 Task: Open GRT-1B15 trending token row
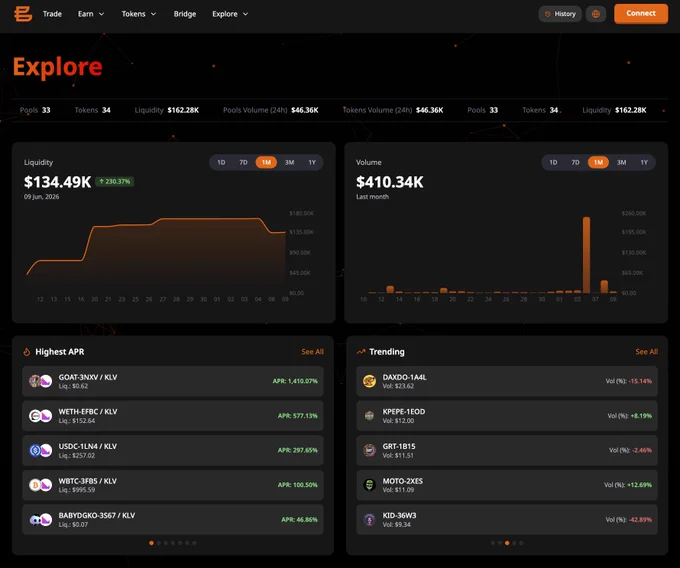[507, 450]
